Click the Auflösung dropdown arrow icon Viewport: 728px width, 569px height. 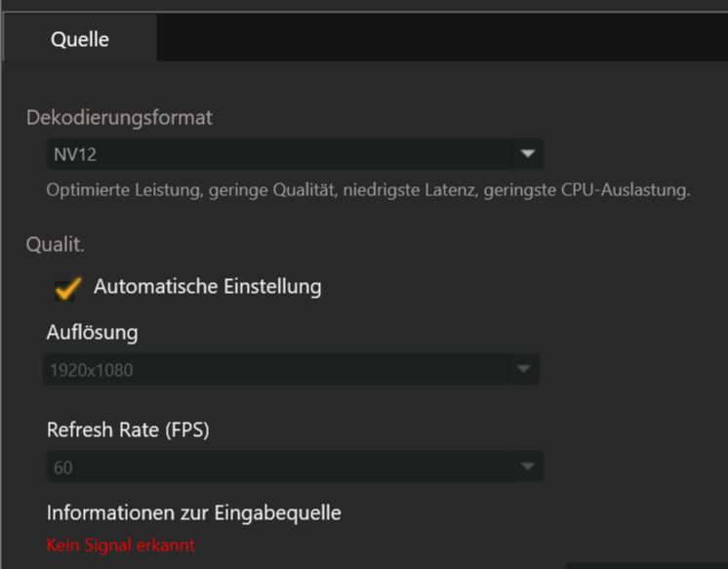tap(523, 370)
